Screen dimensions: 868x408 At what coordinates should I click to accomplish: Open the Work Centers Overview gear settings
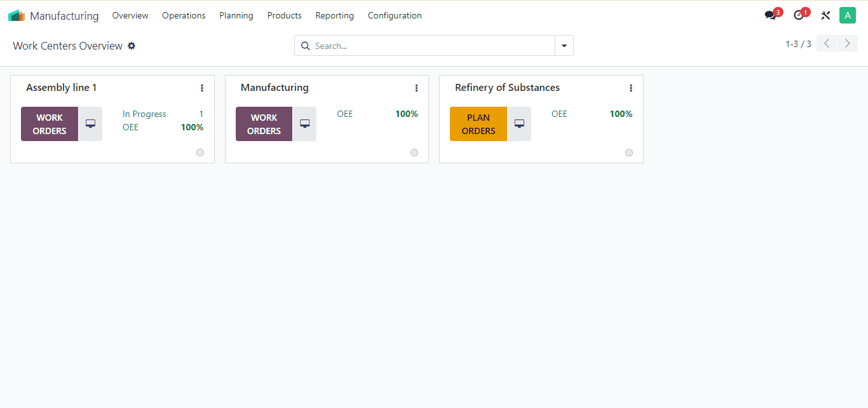(x=132, y=46)
